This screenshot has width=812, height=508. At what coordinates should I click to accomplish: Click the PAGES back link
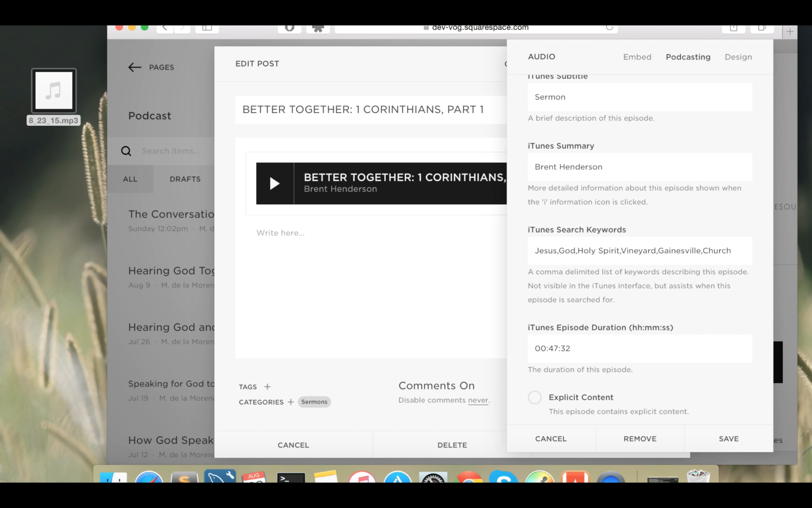click(x=161, y=67)
